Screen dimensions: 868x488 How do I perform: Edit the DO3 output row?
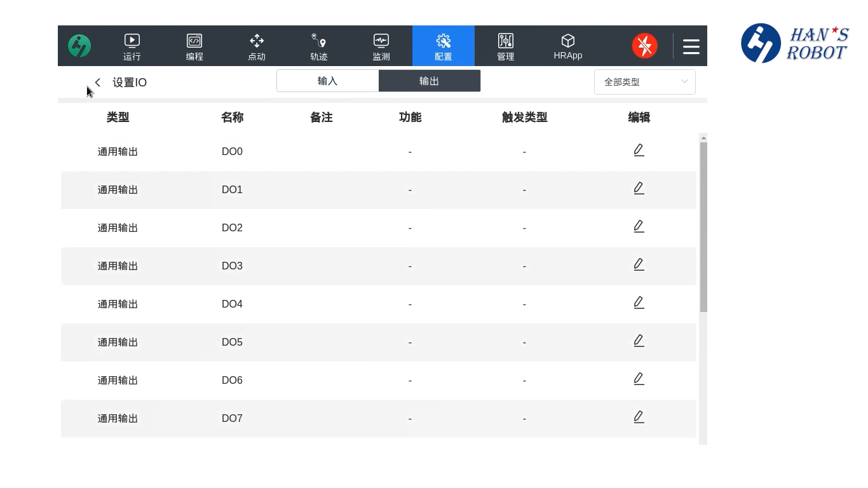pos(639,264)
